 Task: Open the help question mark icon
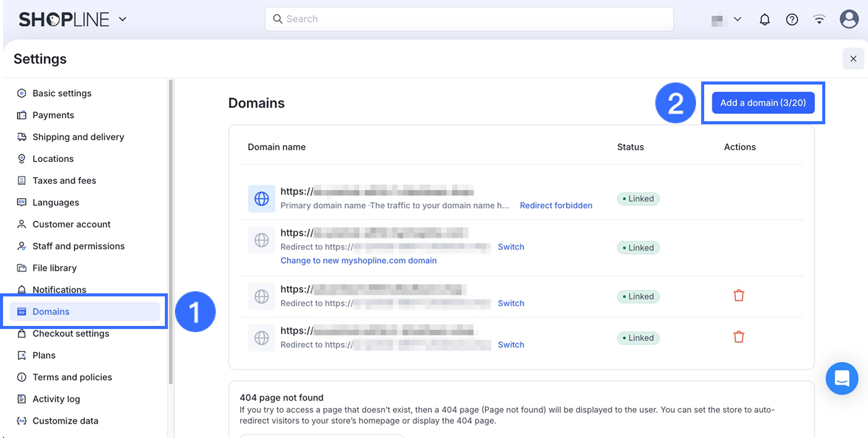tap(792, 19)
